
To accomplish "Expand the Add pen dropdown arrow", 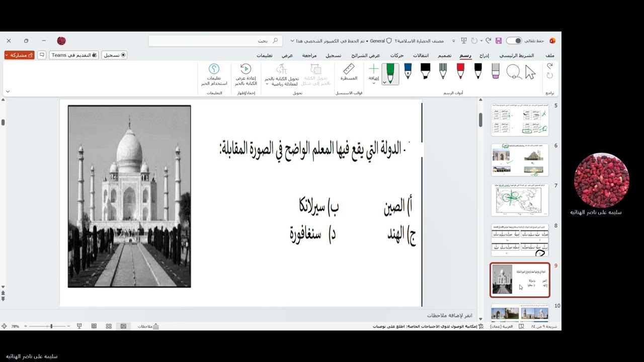I will click(374, 83).
